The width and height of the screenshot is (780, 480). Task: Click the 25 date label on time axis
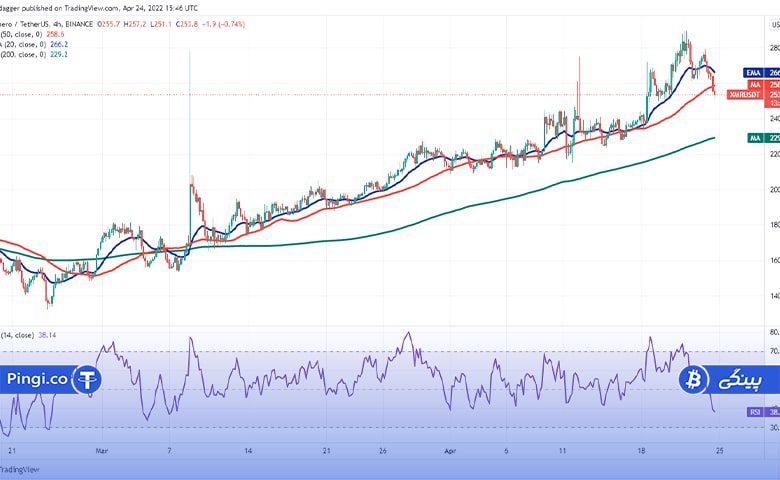tap(719, 451)
